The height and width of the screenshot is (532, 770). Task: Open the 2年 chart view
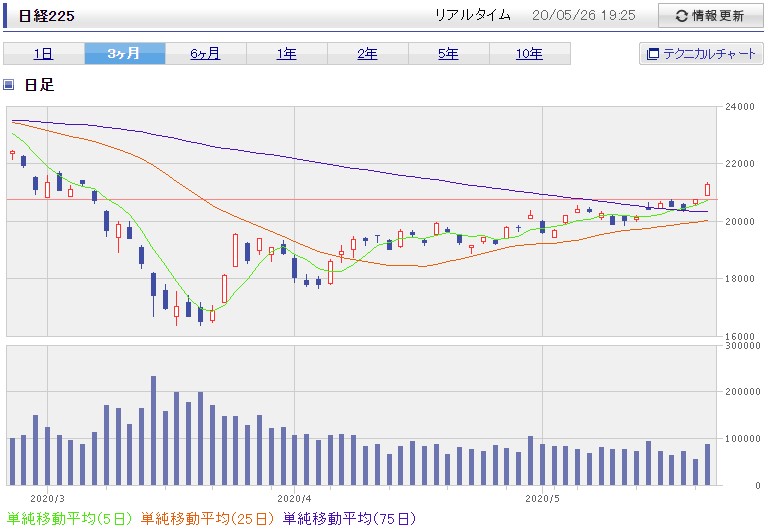(368, 54)
